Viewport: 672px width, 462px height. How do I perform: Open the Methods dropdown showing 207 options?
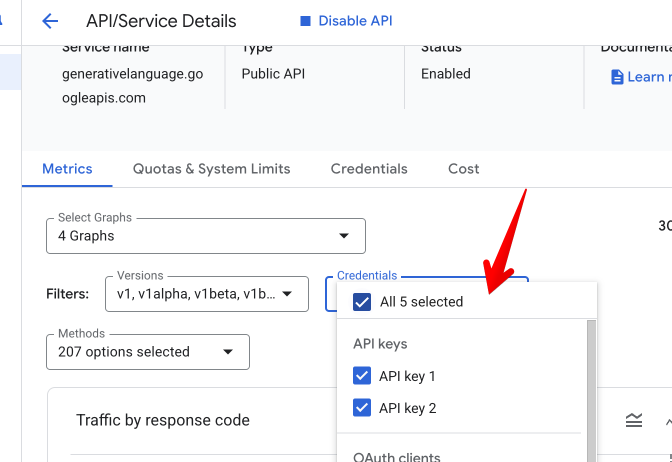pos(147,352)
